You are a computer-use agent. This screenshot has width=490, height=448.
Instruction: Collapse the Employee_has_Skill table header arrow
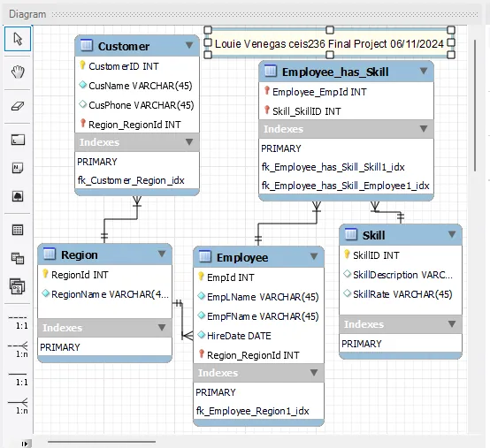(x=424, y=71)
